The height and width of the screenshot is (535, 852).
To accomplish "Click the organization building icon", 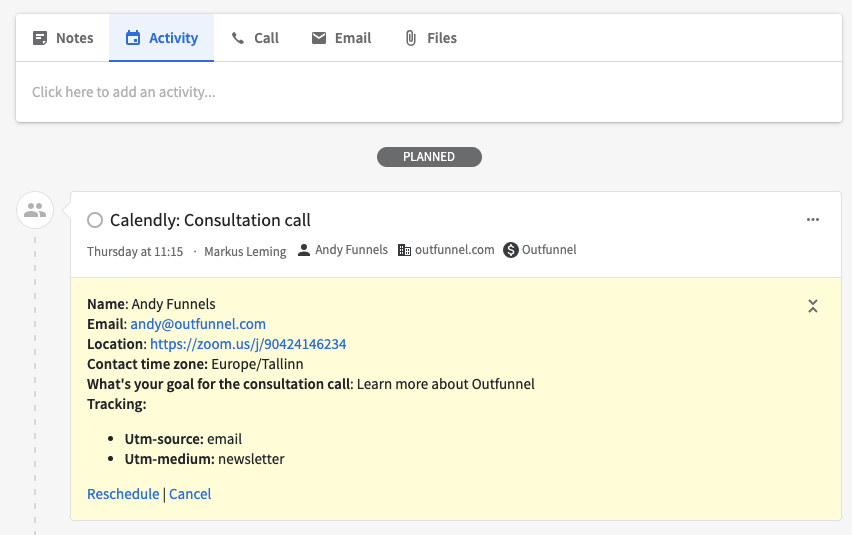I will tap(404, 250).
